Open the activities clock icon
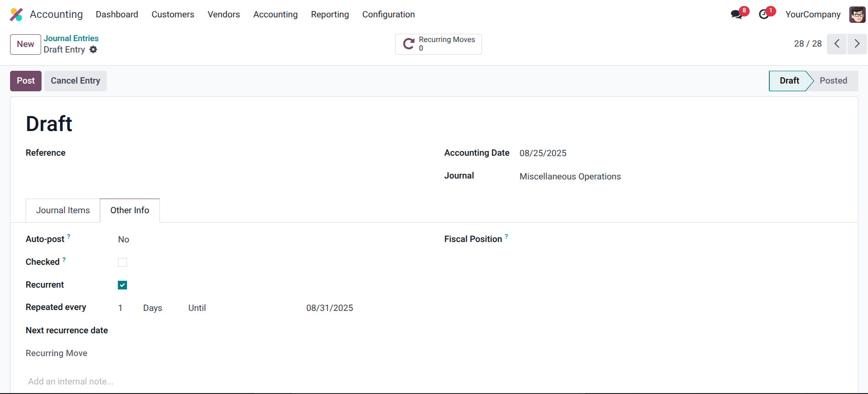Screen dimensions: 868x394 pyautogui.click(x=763, y=15)
